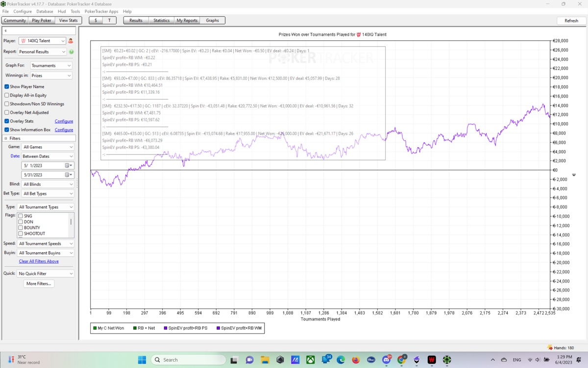Click the green report help icon
This screenshot has height=368, width=588.
[x=72, y=52]
